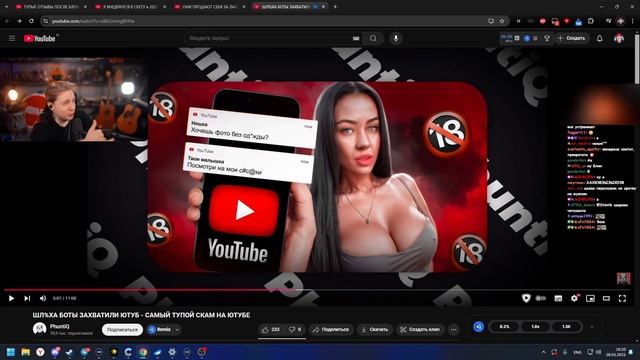Image resolution: width=640 pixels, height=360 pixels.
Task: Show hidden system tray icons
Action: point(543,352)
